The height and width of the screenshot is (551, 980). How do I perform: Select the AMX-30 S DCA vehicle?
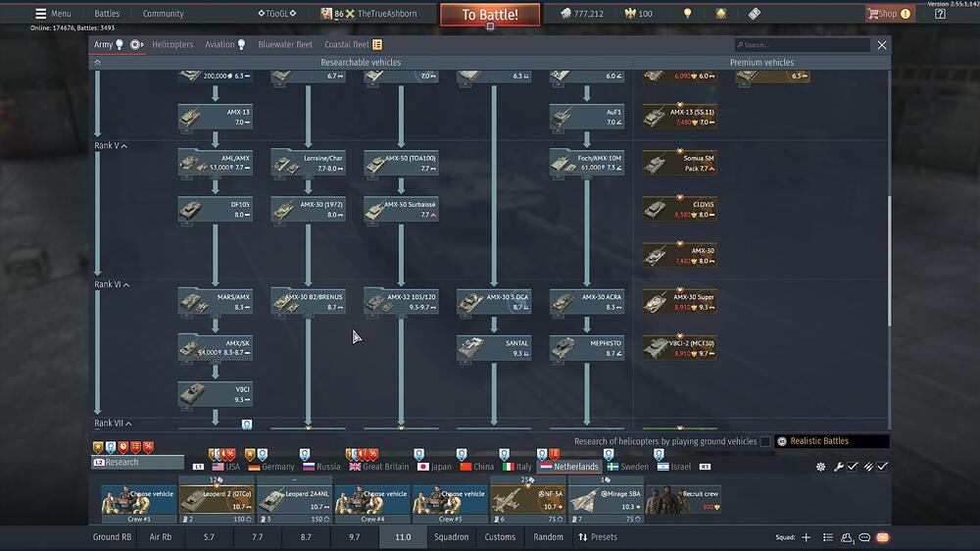point(494,302)
